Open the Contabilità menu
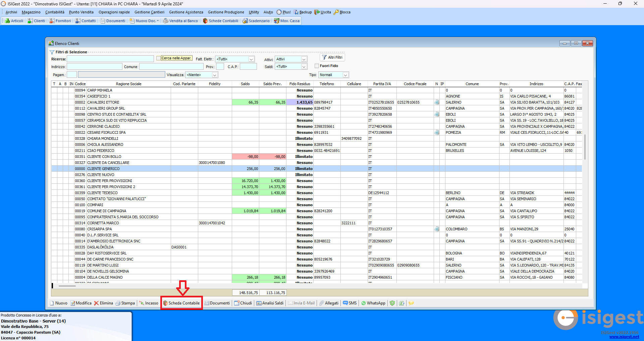The height and width of the screenshot is (341, 644). 54,12
